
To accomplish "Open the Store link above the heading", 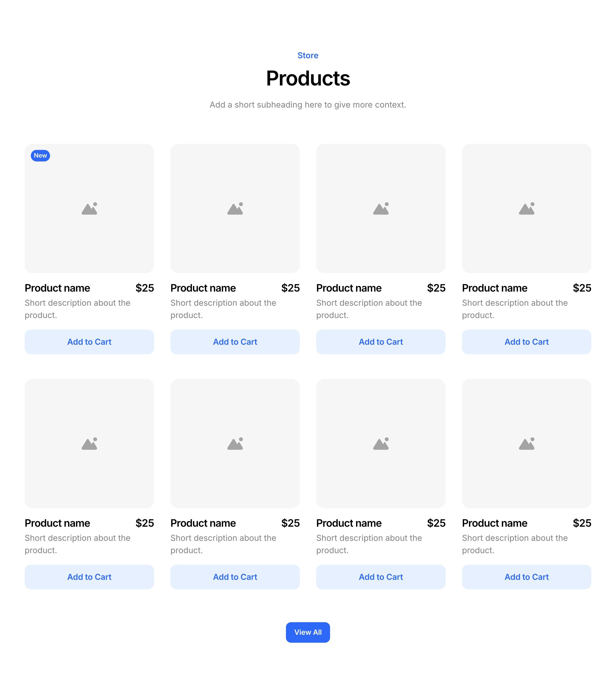I will click(308, 55).
